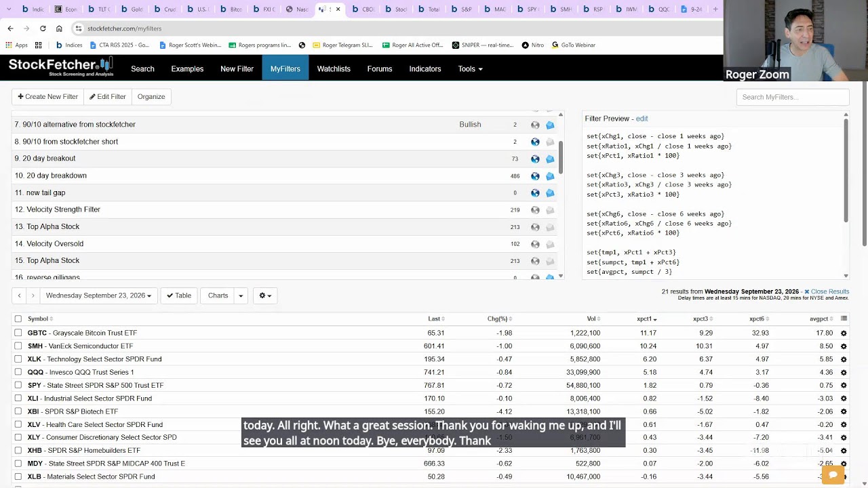Open the Tools dropdown menu
868x488 pixels.
[x=470, y=68]
